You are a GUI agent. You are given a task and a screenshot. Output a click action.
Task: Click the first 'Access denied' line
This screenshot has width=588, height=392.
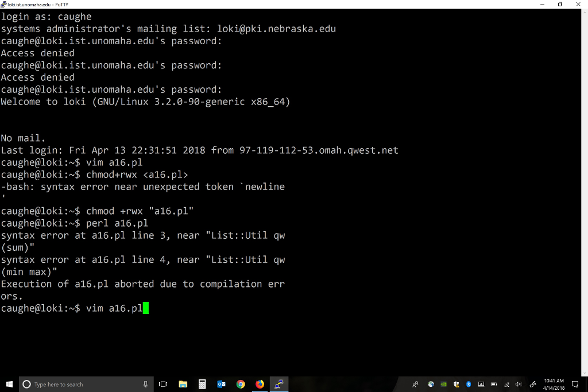37,53
